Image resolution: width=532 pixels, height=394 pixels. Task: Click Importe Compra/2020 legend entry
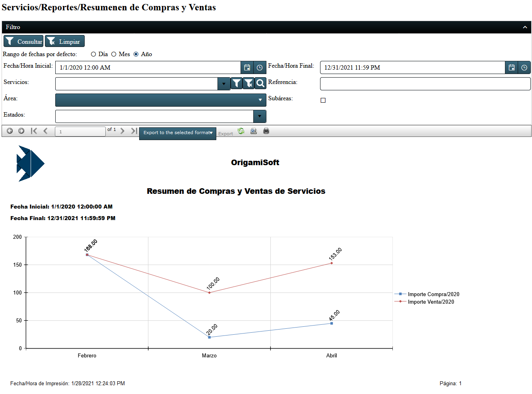pyautogui.click(x=427, y=294)
